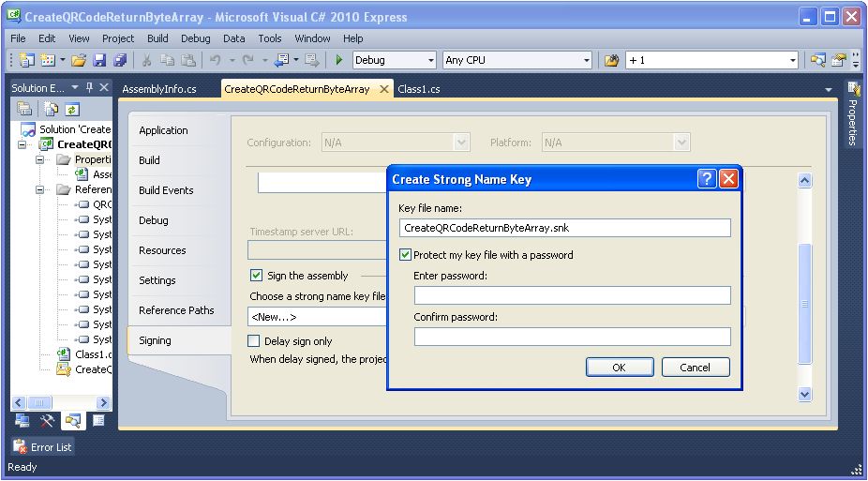868x481 pixels.
Task: Switch to the Class1.cs tab
Action: click(x=419, y=89)
